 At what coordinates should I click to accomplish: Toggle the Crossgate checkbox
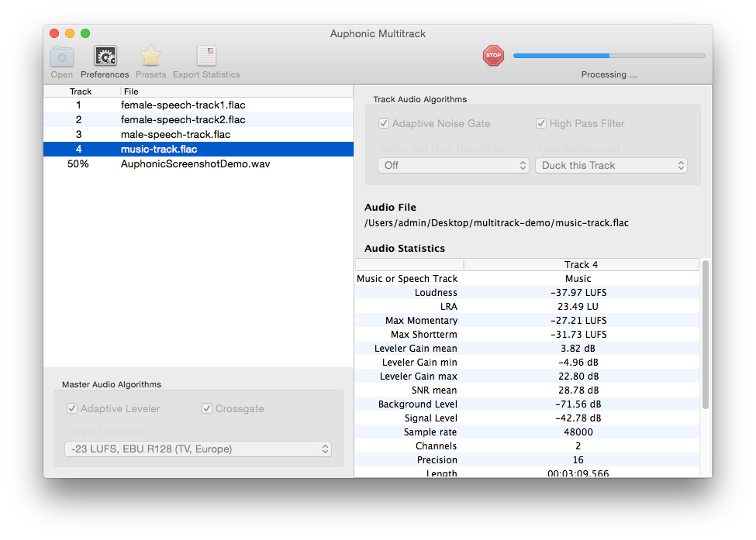point(207,408)
